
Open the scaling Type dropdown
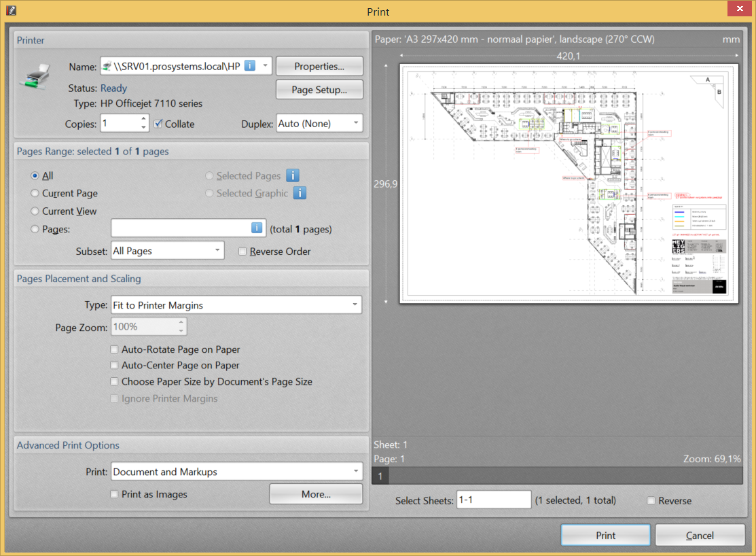point(236,305)
